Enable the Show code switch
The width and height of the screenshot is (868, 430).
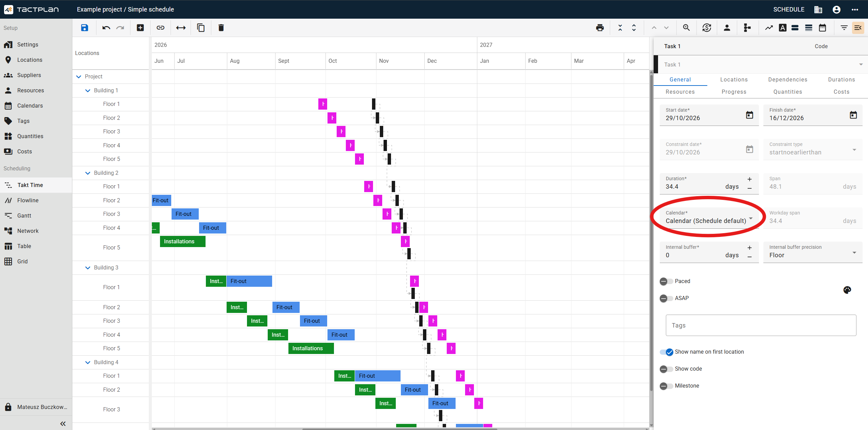666,369
